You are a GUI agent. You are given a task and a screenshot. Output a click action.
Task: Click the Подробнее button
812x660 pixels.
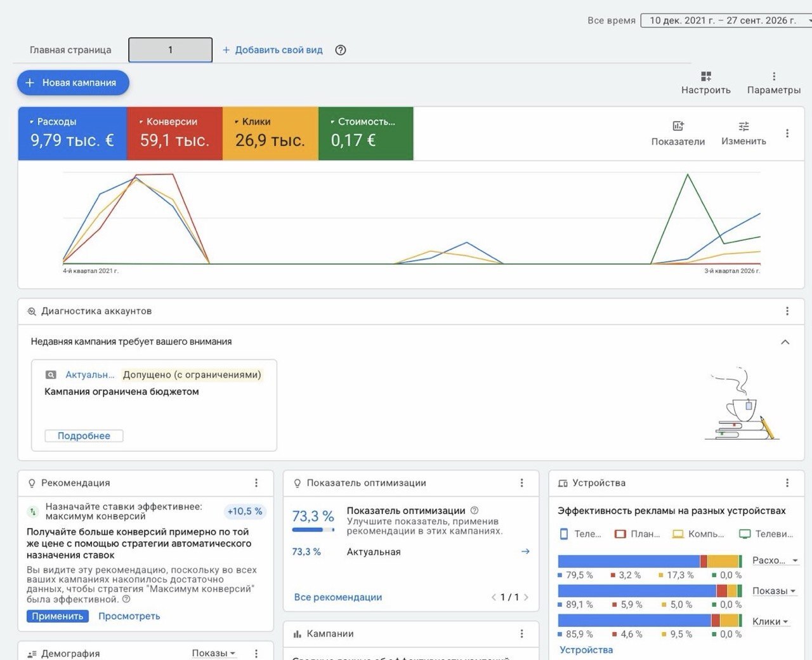(84, 436)
